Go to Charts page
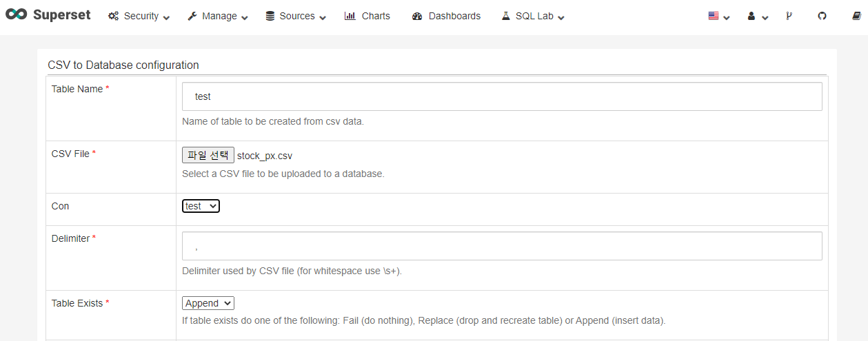 point(367,16)
